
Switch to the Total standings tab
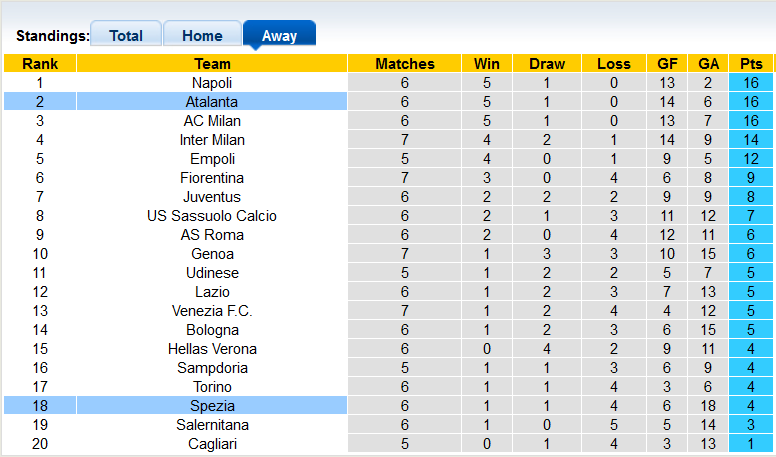(126, 35)
